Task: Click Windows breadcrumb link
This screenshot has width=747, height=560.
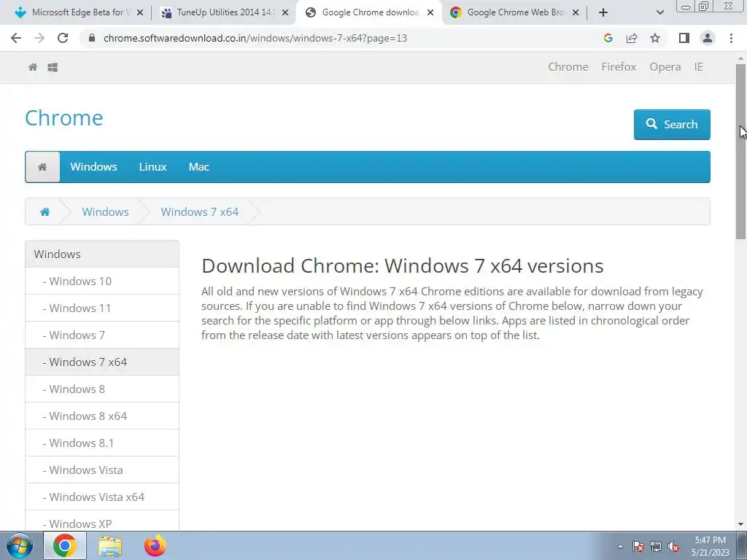Action: point(105,212)
